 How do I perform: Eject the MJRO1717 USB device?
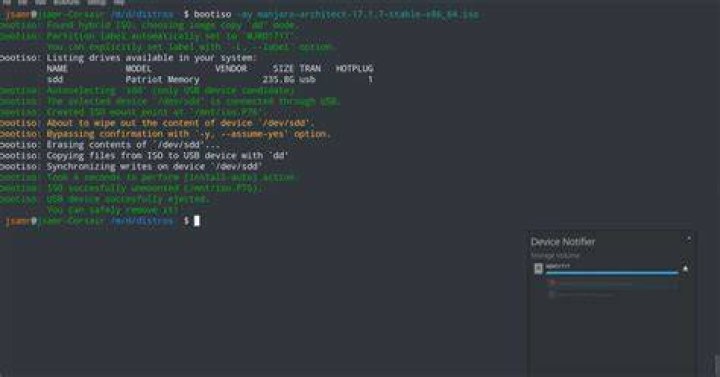pos(685,269)
